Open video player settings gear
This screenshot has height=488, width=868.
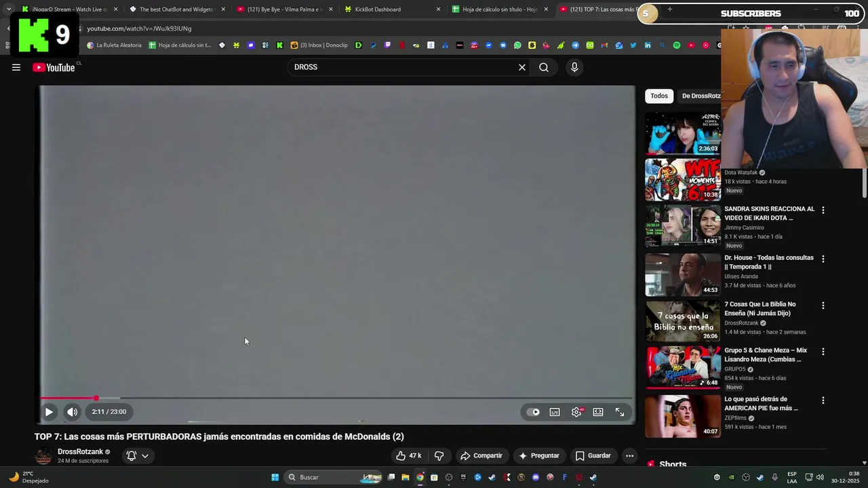(576, 411)
